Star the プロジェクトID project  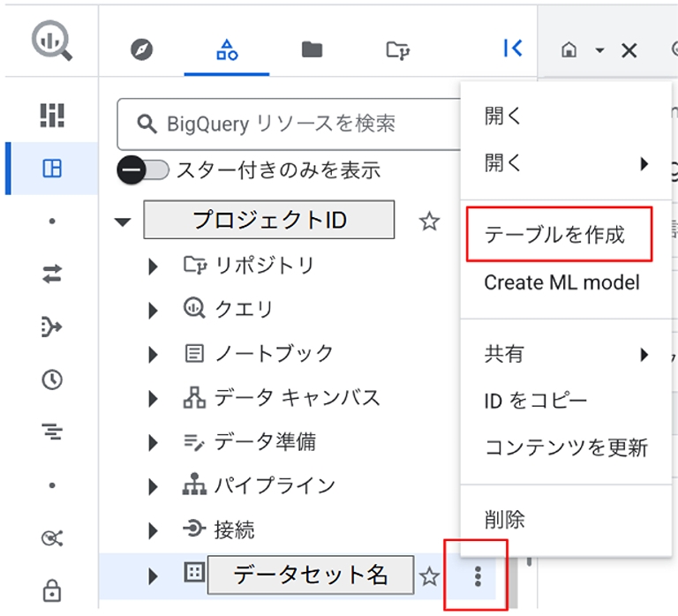tap(429, 222)
